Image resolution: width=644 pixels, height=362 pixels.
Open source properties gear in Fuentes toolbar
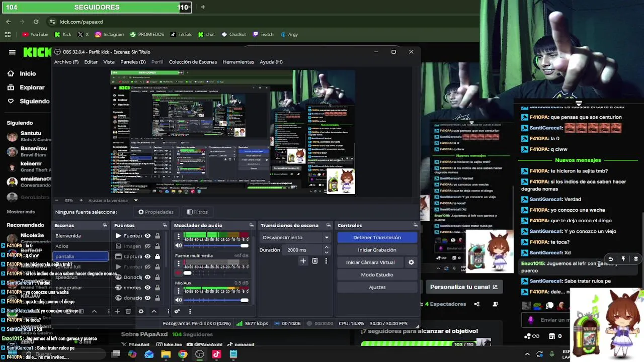point(141,311)
